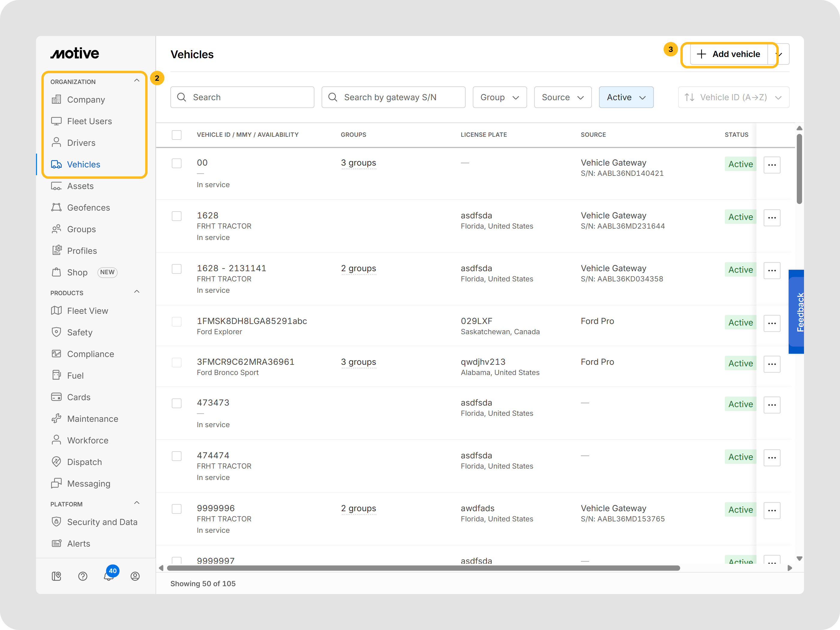This screenshot has width=840, height=630.
Task: Click the Add vehicle button
Action: [x=728, y=54]
